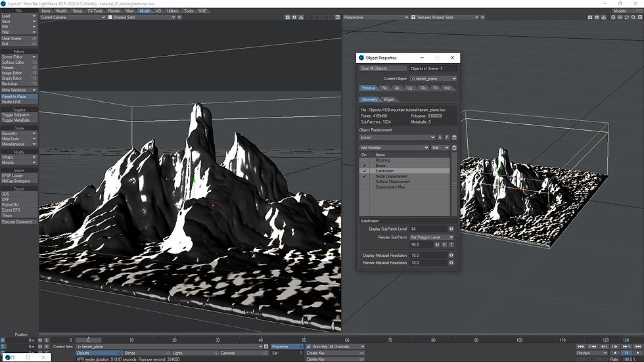Viewport: 644px width, 362px height.
Task: Click the T texture button for Render SubPatch
Action: tap(451, 244)
